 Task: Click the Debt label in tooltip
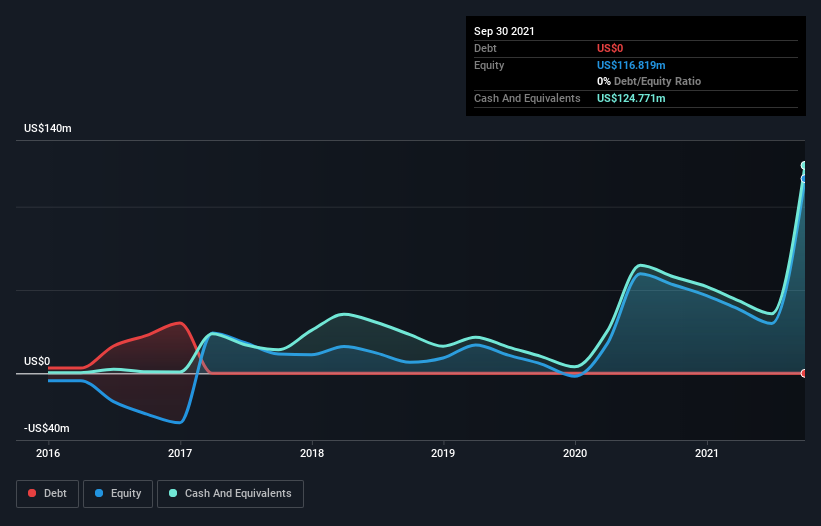[x=485, y=48]
